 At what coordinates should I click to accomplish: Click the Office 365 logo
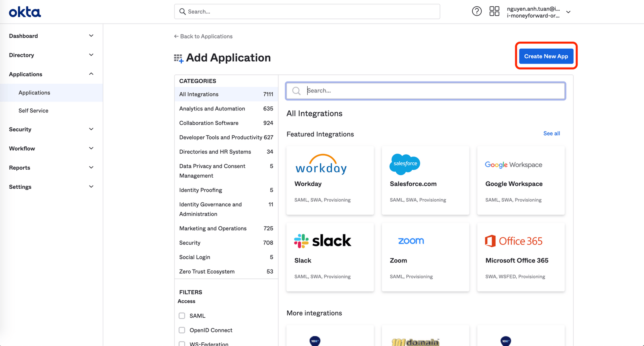click(514, 241)
